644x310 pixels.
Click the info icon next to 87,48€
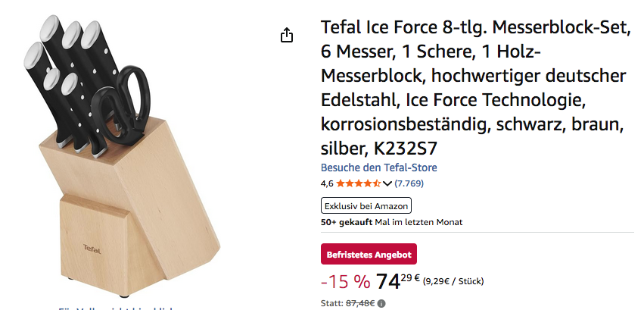[x=381, y=304]
